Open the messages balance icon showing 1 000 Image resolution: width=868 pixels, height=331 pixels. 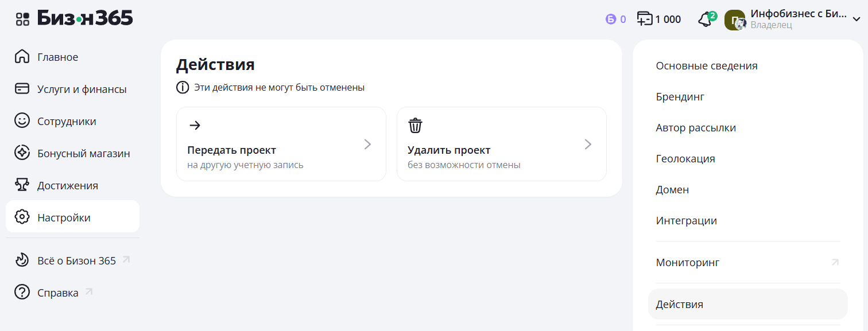tap(645, 20)
